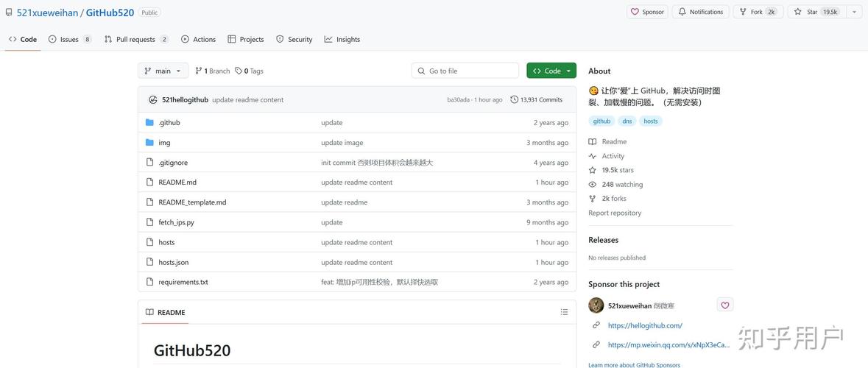Click the file icon beside fetch_ips.py
Image resolution: width=868 pixels, height=368 pixels.
click(x=149, y=222)
